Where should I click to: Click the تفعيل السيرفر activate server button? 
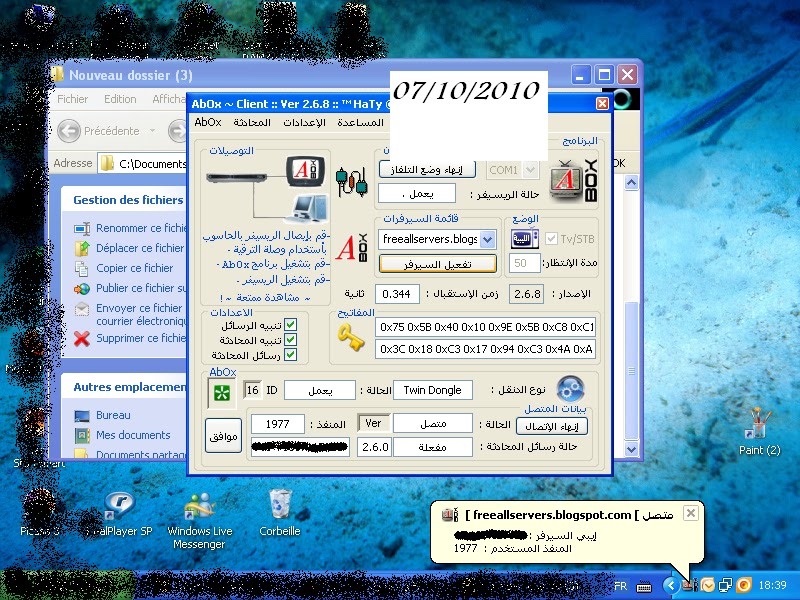[437, 264]
